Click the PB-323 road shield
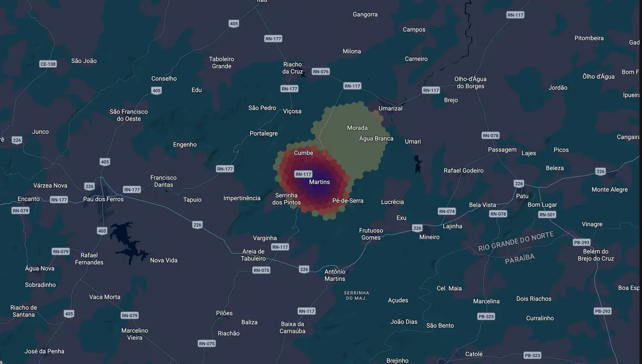Viewport: 642px width, 364px height. 532,355
